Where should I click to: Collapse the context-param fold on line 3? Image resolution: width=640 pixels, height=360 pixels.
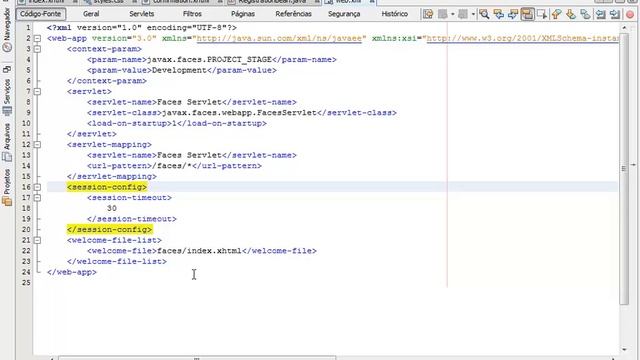(37, 49)
